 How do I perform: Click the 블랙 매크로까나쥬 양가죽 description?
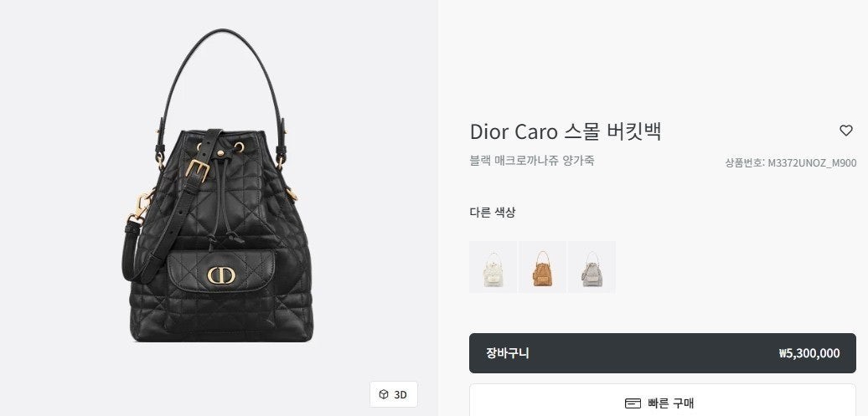(x=532, y=161)
